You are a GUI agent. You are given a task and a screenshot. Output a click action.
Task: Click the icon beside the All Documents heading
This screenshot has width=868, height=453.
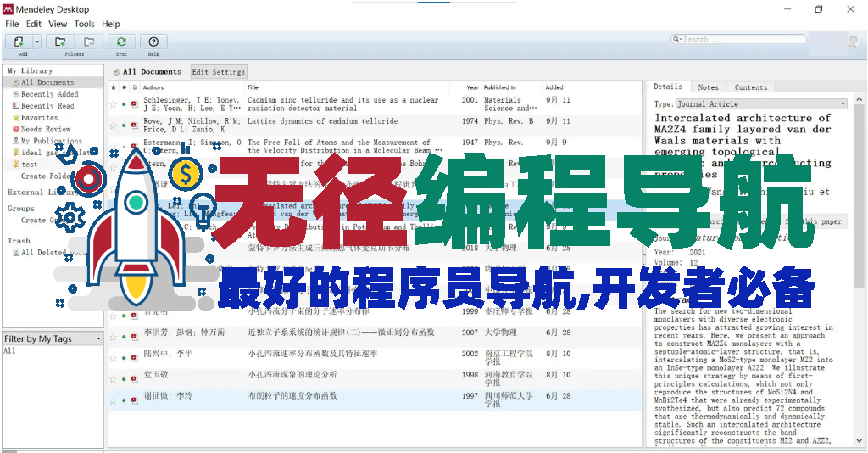click(116, 72)
